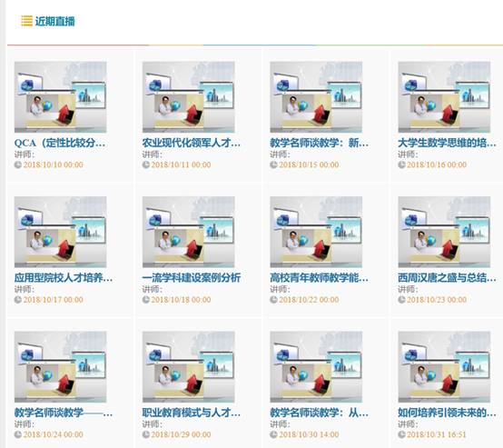Click clock icon beside 2018/10/31 16:51

coord(401,434)
